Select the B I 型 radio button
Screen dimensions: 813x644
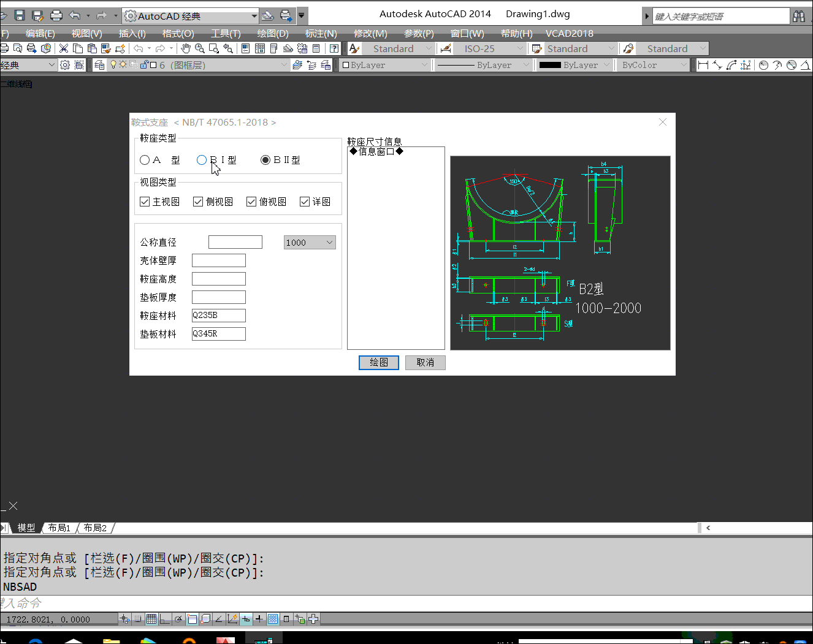click(x=202, y=160)
